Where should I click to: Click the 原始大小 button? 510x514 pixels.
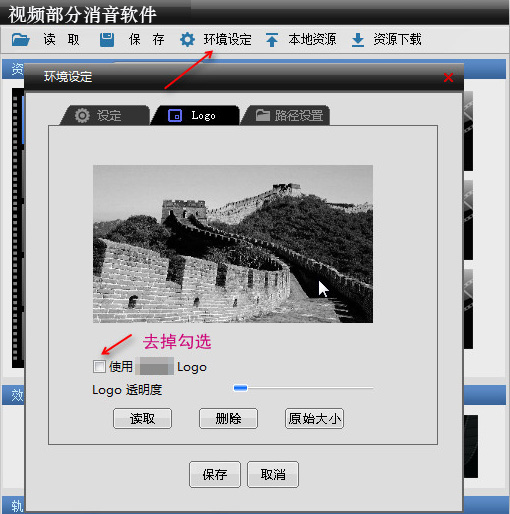(314, 418)
